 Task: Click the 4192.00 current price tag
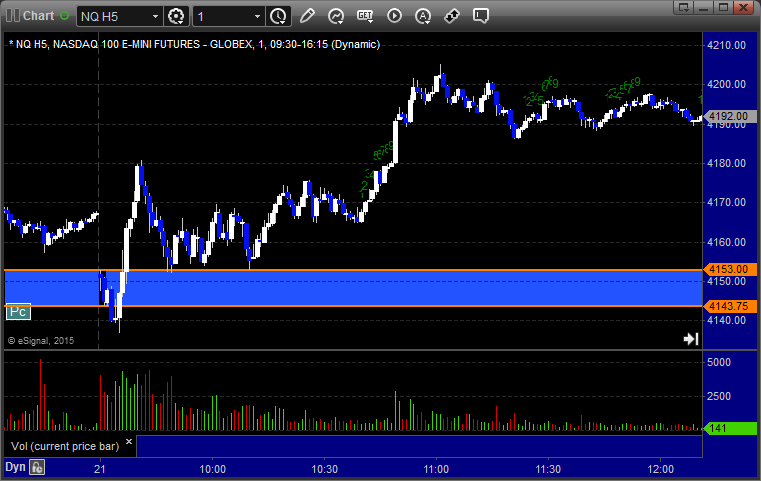coord(730,116)
